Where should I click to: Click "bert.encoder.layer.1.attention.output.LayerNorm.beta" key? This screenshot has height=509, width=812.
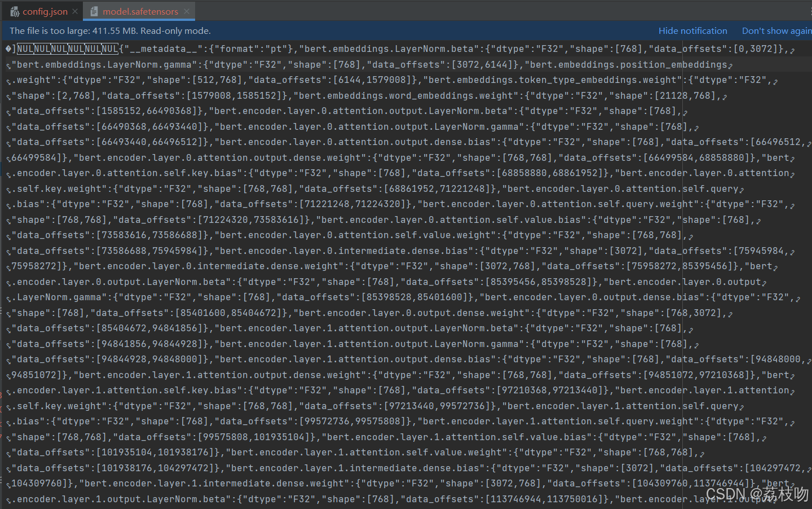pos(367,328)
